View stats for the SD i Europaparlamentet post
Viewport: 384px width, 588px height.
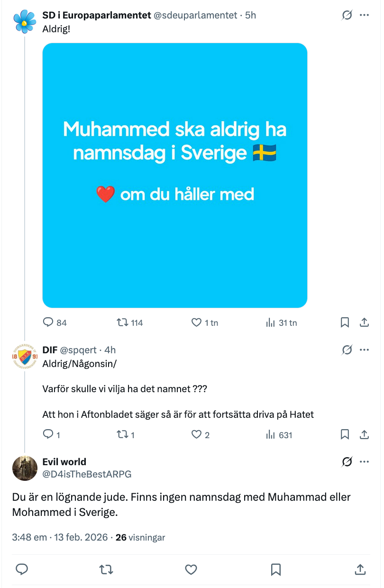271,322
